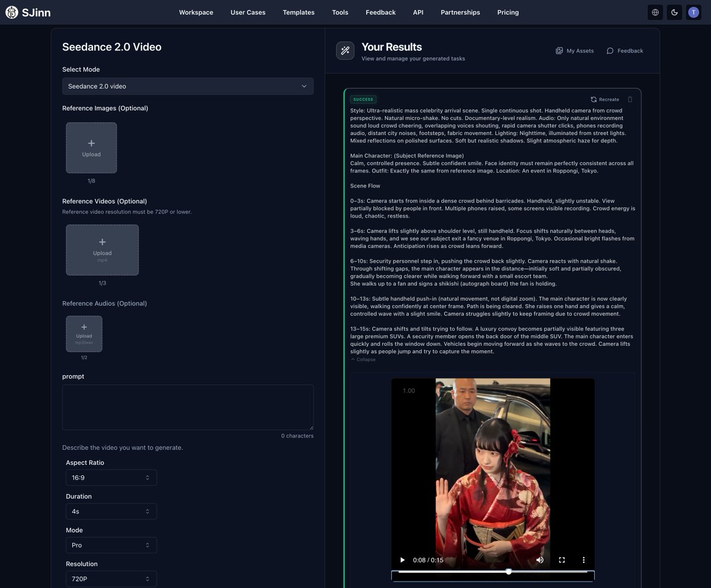711x588 pixels.
Task: Click the Reference Videos mp4 upload box
Action: [x=103, y=250]
